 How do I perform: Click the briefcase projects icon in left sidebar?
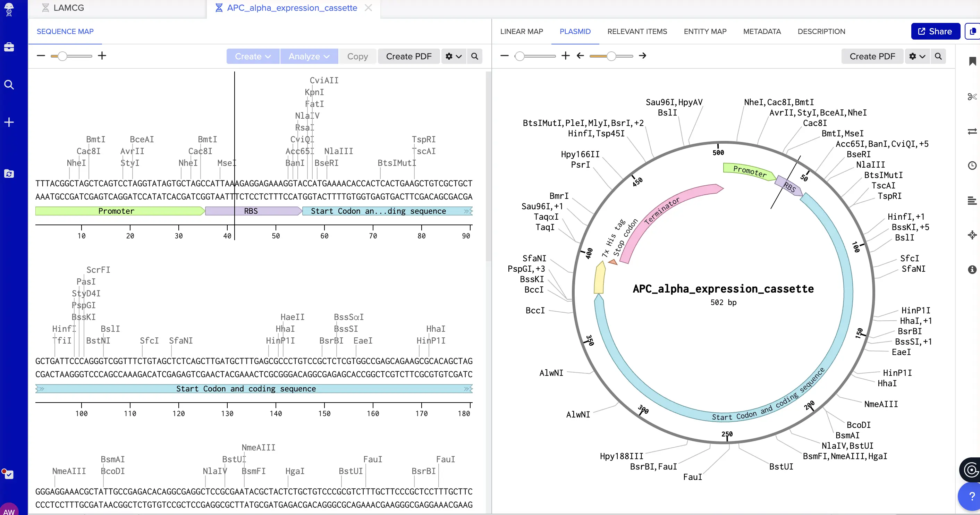tap(9, 47)
